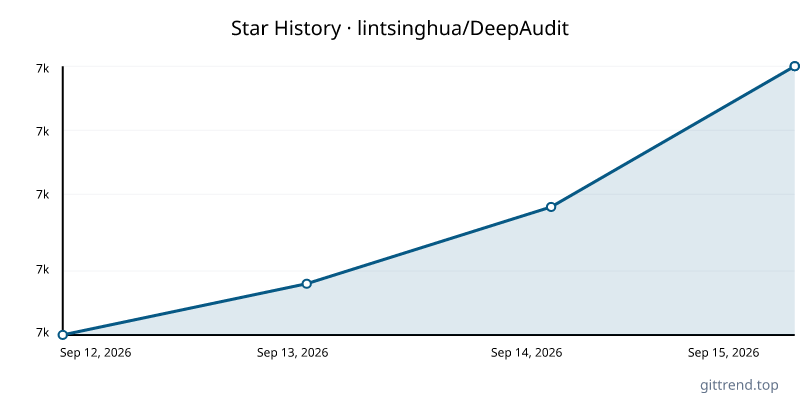Click the Sep 12, 2026 data point marker
The height and width of the screenshot is (400, 800).
[63, 335]
